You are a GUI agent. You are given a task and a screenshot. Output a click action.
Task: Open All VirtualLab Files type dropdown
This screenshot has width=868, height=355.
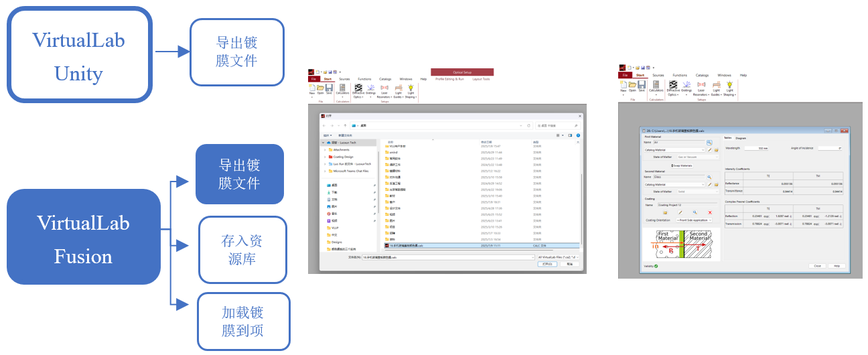[x=558, y=257]
